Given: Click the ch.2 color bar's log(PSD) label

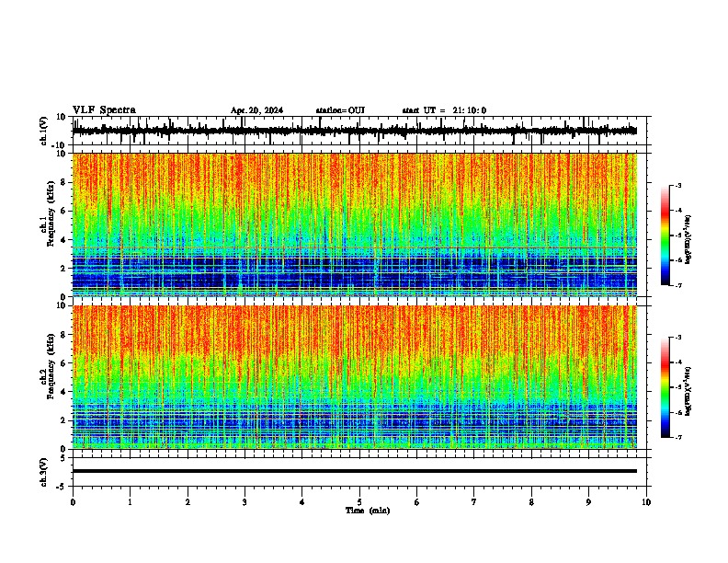Looking at the screenshot, I should click(688, 391).
